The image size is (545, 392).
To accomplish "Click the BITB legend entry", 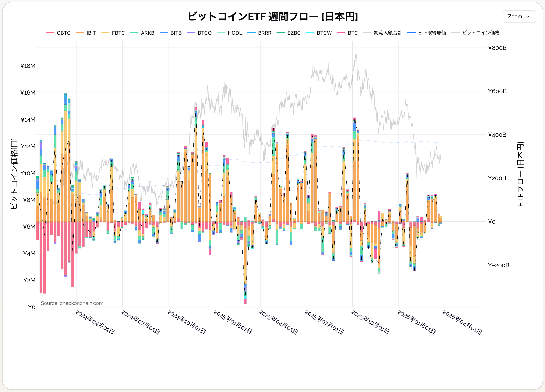I will click(x=176, y=33).
